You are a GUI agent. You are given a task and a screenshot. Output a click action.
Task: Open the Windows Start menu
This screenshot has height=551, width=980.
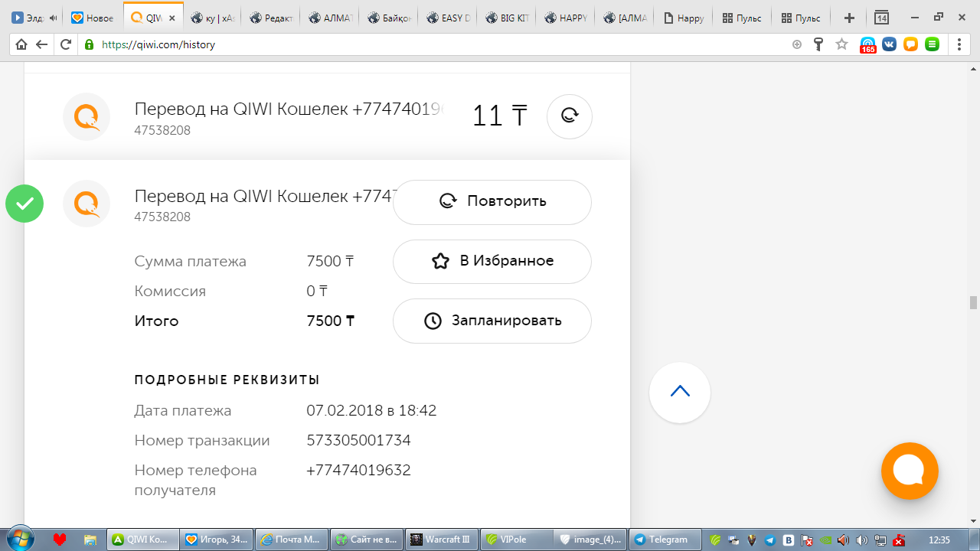pos(20,540)
